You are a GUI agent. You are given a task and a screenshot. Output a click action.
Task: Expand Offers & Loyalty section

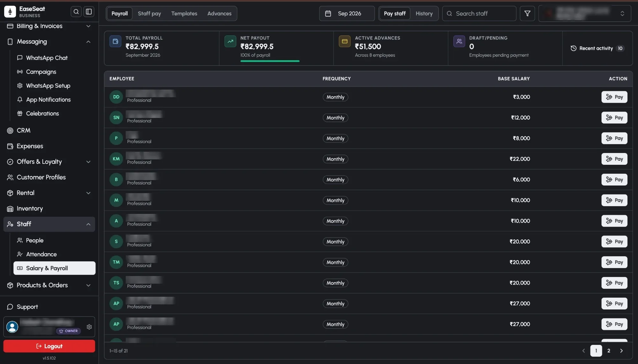49,162
